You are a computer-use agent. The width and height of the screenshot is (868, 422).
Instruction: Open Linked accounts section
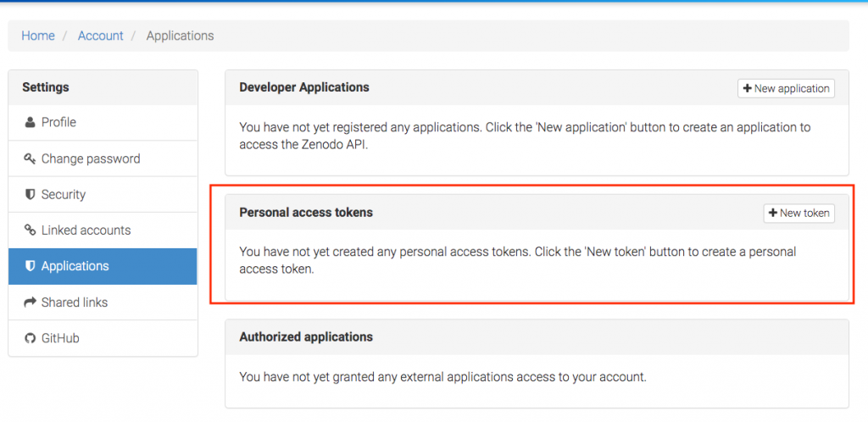[103, 230]
